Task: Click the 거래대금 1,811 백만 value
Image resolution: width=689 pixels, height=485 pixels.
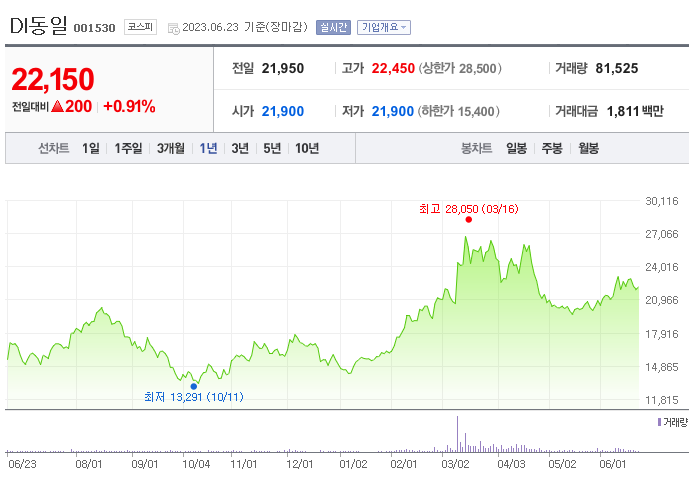Action: [x=635, y=112]
